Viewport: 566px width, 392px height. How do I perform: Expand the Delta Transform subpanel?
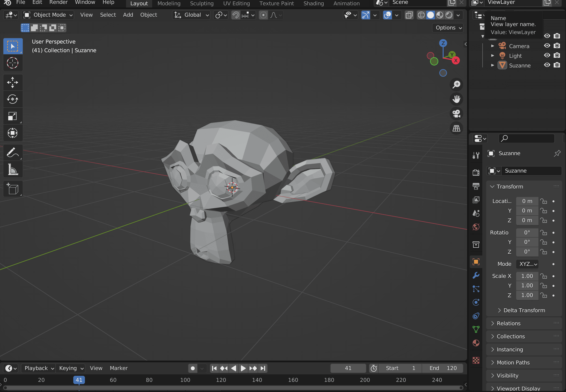tap(524, 311)
